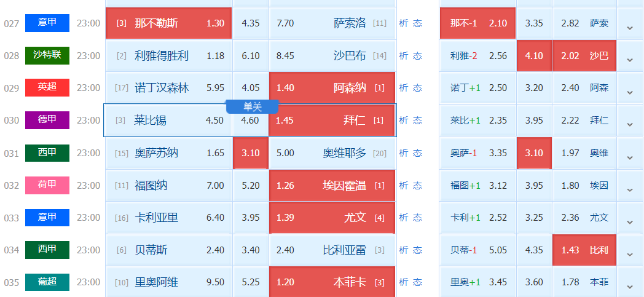
Task: Deselect handicap 2.02 沙巴 option
Action: click(x=584, y=55)
